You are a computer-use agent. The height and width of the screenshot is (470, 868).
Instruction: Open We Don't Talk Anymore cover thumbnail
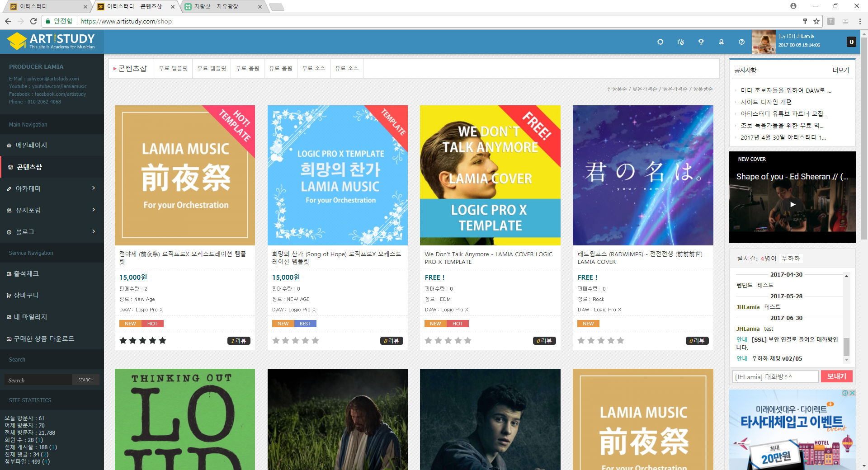tap(490, 175)
